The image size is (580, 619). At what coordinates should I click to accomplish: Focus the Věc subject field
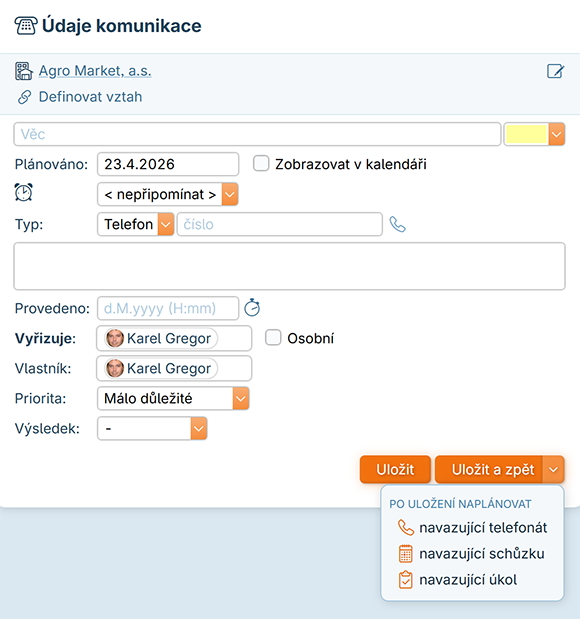pyautogui.click(x=257, y=134)
